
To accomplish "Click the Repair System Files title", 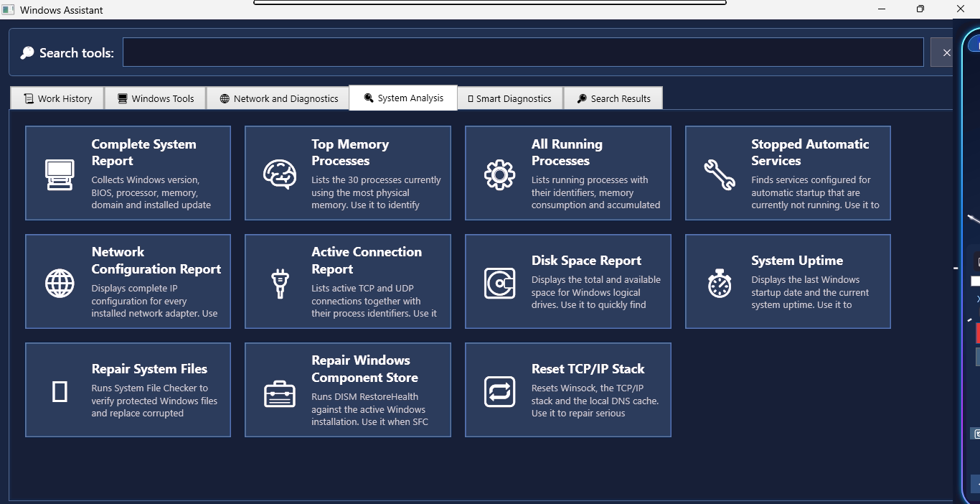I will 149,369.
